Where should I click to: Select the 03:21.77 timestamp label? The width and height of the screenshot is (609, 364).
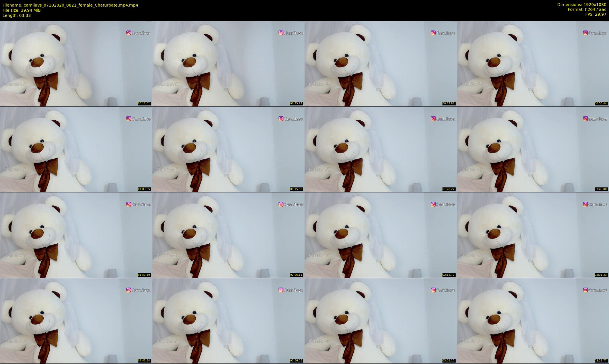point(601,361)
